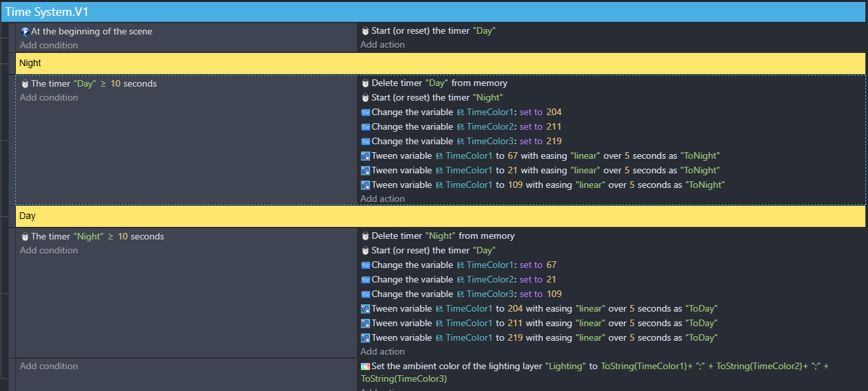Click 'Add condition' under the timer "Night" condition

(x=49, y=251)
